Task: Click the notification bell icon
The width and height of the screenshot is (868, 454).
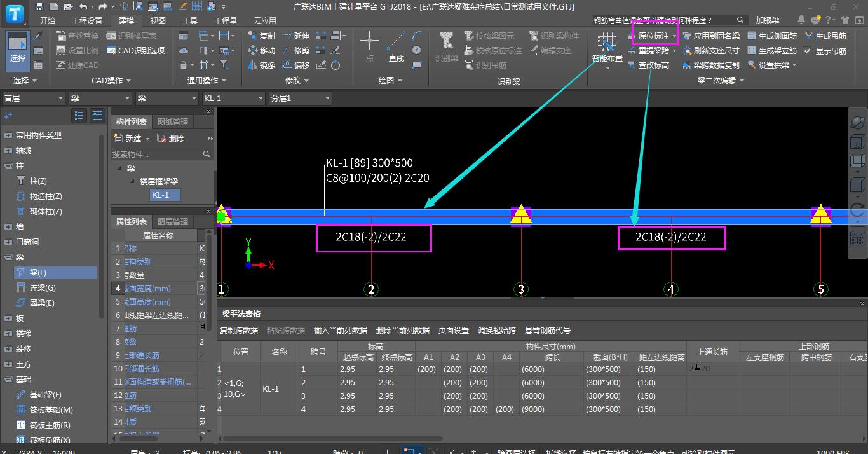Action: [803, 20]
